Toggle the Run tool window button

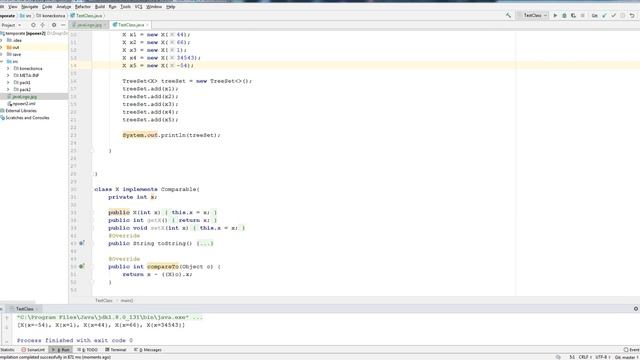pyautogui.click(x=60, y=350)
